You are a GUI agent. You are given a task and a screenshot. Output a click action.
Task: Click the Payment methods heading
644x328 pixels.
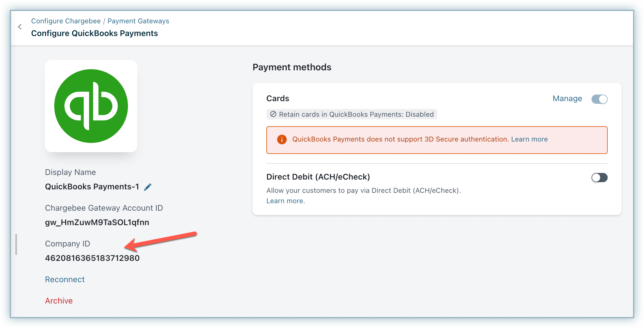coord(292,67)
